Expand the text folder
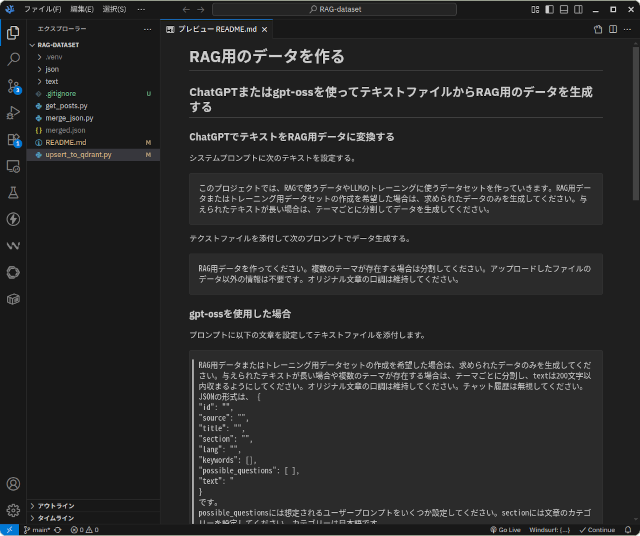The width and height of the screenshot is (640, 536). [93, 82]
